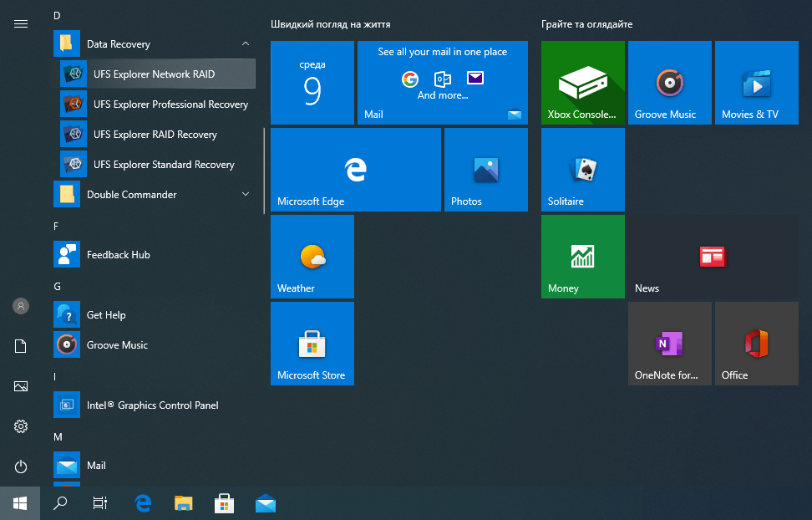Start UFS Explorer Standard Recovery
Screen dimensions: 812x520
164,165
